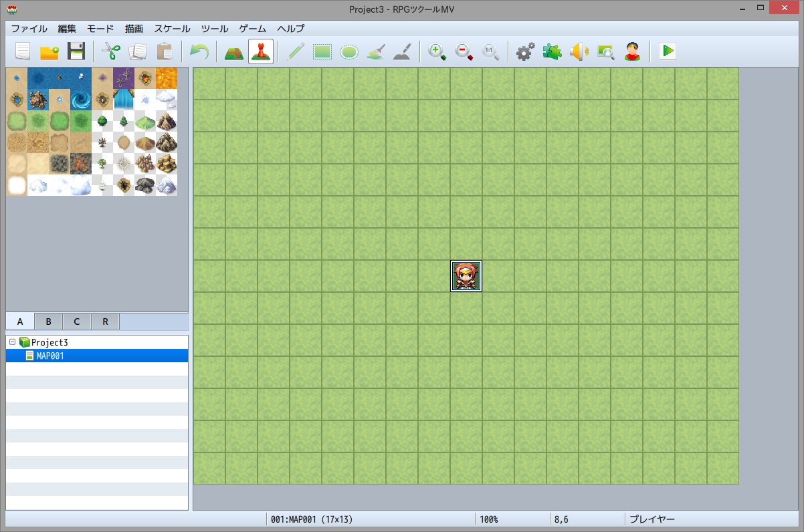Reset map zoom to actual size
Screen dimensions: 804x532
[490, 51]
